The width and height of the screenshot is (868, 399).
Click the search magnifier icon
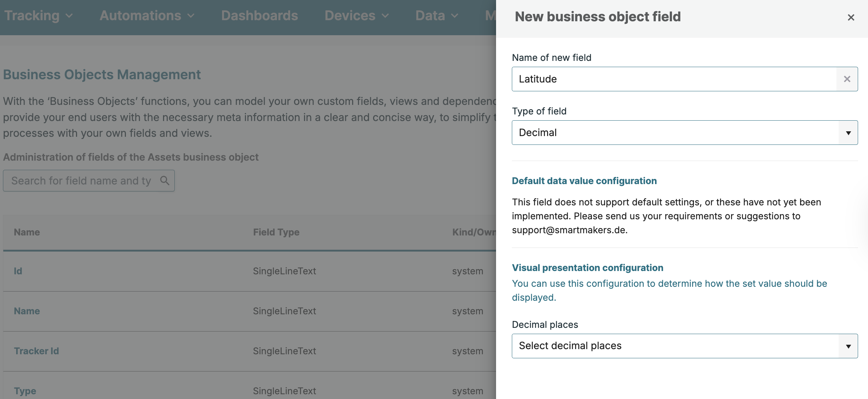164,180
